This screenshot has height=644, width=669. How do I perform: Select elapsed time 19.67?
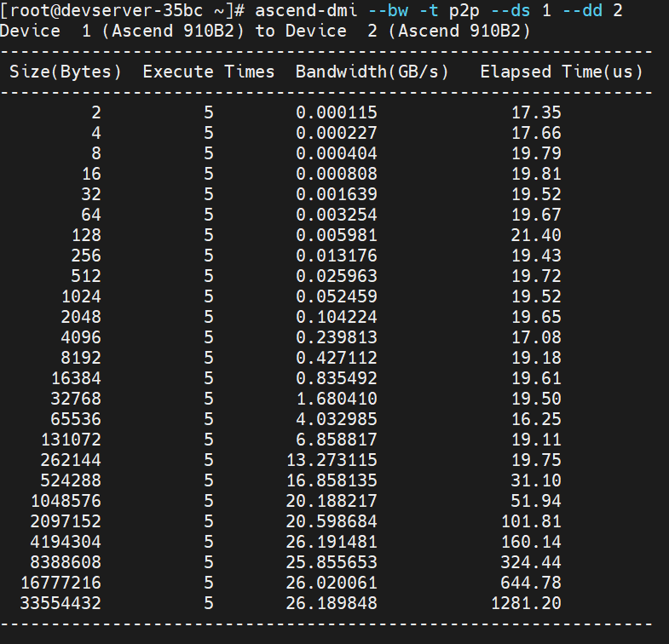(536, 215)
